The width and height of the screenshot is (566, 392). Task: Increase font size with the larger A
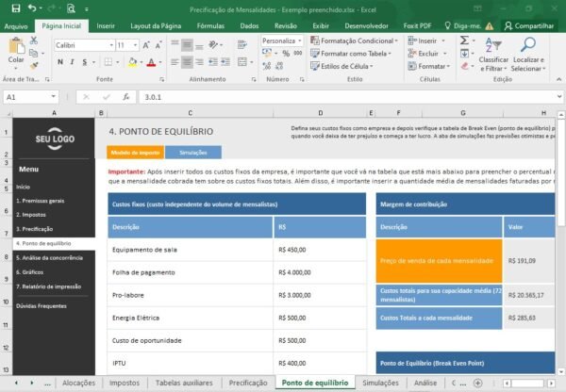pos(146,45)
